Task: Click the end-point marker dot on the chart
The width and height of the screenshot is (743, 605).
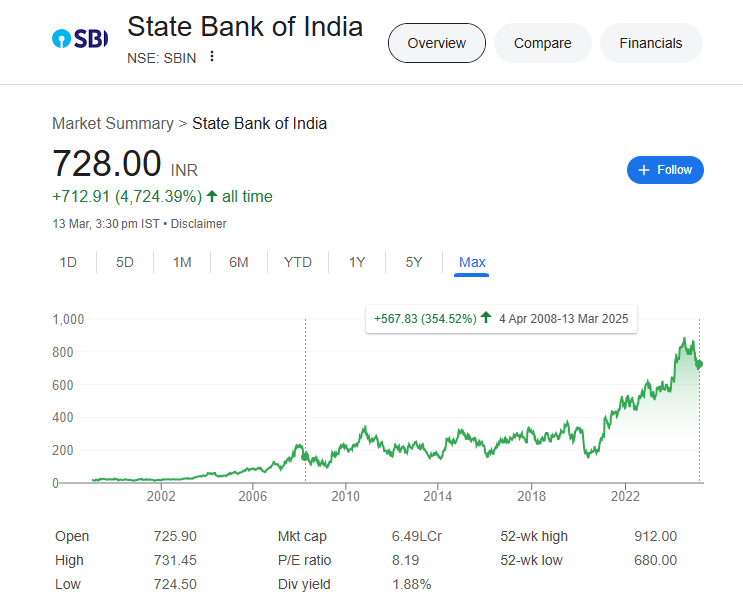Action: click(x=699, y=364)
